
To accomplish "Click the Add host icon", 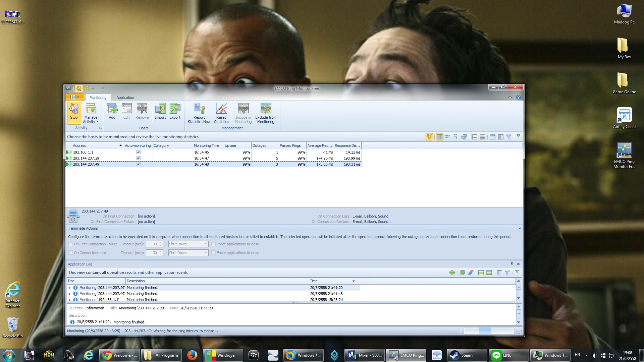I will (x=112, y=111).
